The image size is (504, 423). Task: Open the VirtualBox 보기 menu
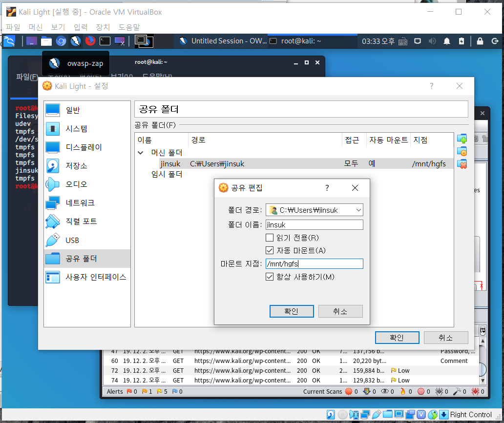point(58,27)
